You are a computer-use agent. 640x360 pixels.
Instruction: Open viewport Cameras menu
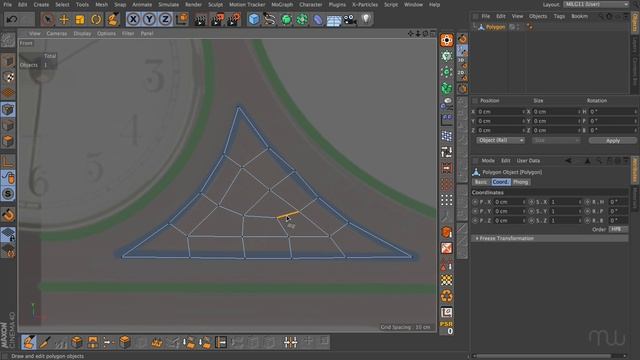[56, 33]
